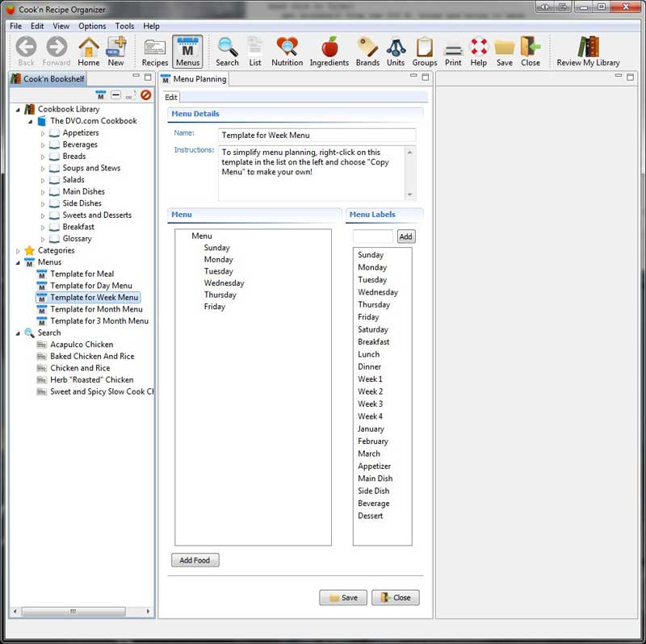
Task: Open the Options menu
Action: [92, 26]
